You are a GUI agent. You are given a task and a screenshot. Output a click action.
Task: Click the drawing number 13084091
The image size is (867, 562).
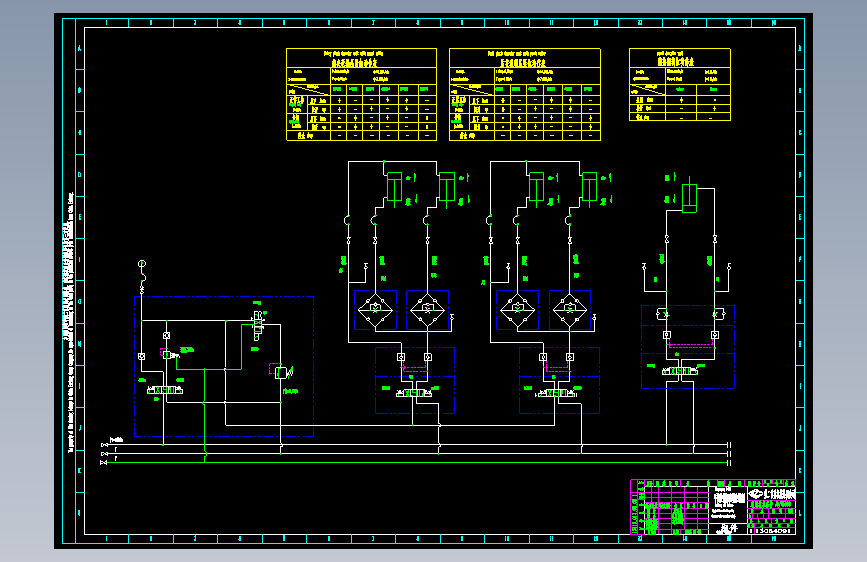[x=771, y=530]
